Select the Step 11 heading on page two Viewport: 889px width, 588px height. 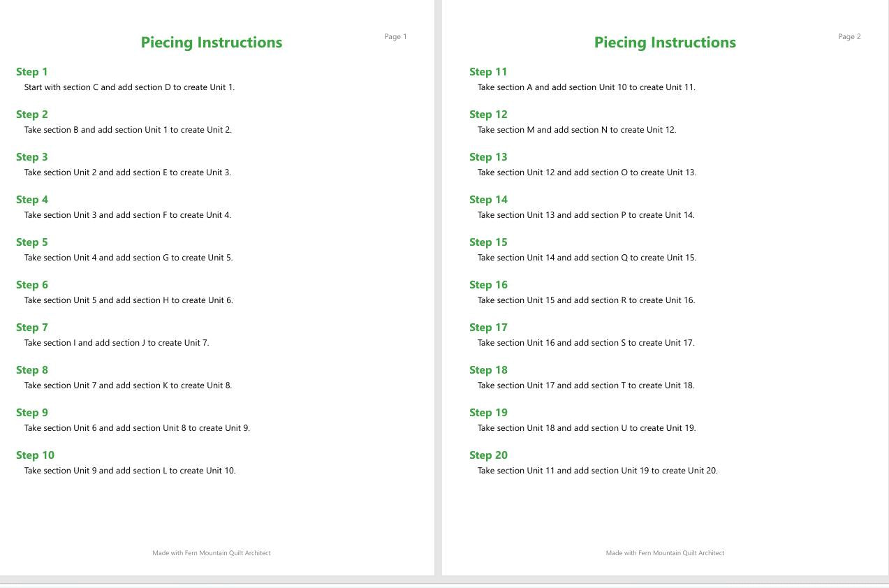click(x=488, y=72)
